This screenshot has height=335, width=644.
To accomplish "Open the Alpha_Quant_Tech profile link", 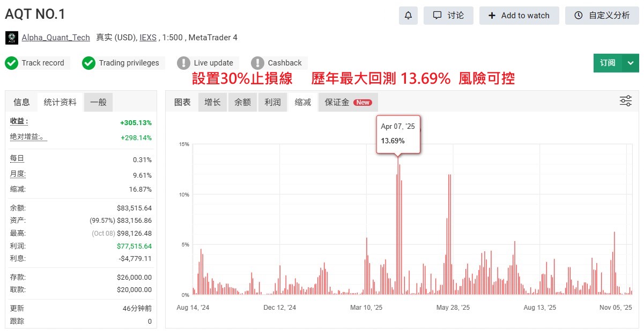I will pyautogui.click(x=56, y=38).
